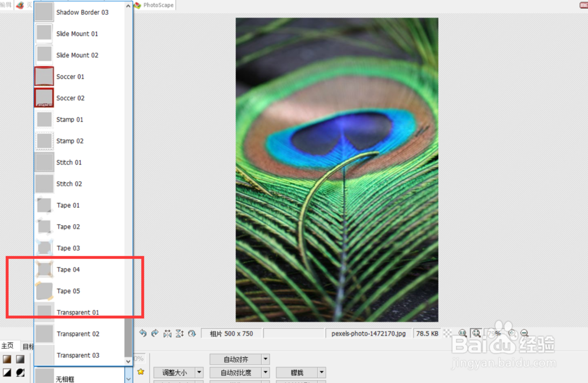Open the PhotoScape tab at top
The width and height of the screenshot is (588, 383).
[155, 5]
